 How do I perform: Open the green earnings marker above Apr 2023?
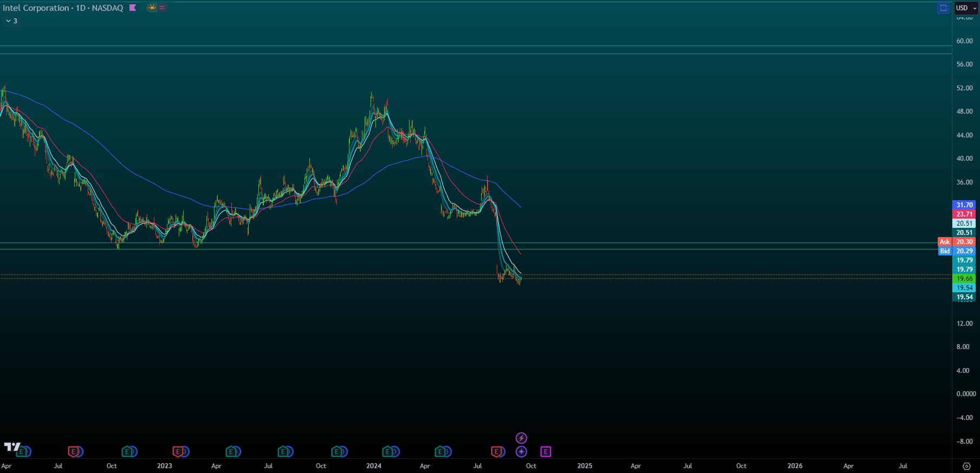[231, 451]
